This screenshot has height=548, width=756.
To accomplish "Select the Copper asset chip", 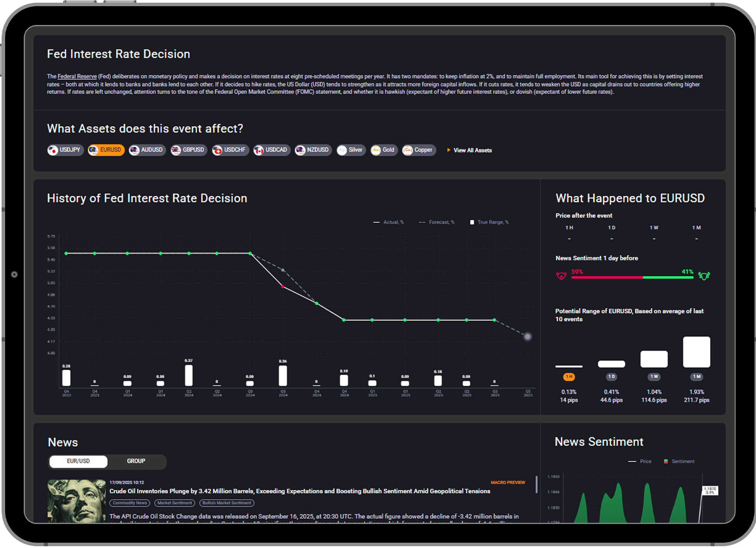I will 419,150.
